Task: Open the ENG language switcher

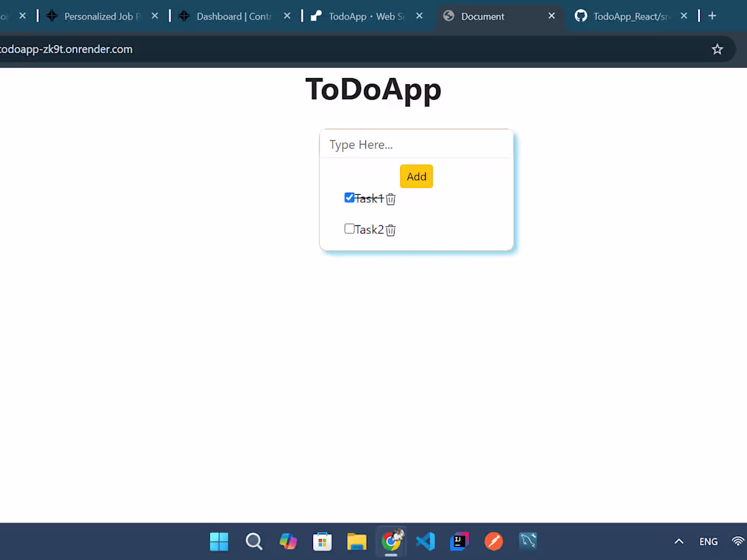Action: (708, 541)
